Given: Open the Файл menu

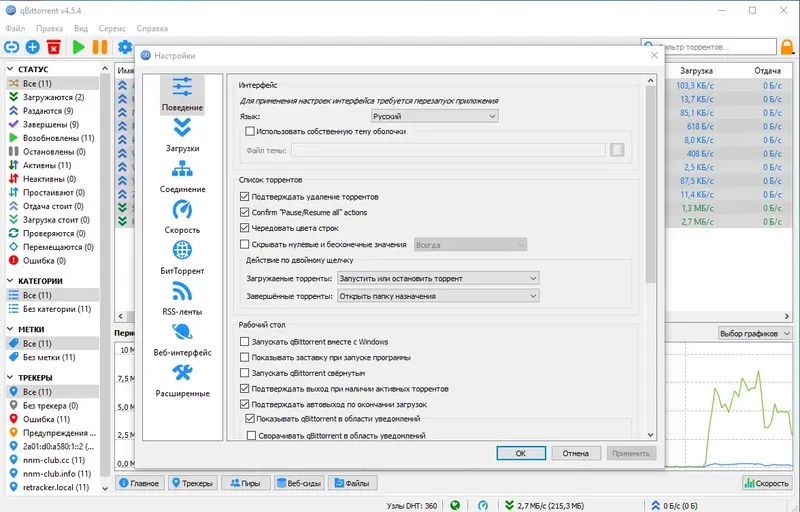Looking at the screenshot, I should (15, 29).
